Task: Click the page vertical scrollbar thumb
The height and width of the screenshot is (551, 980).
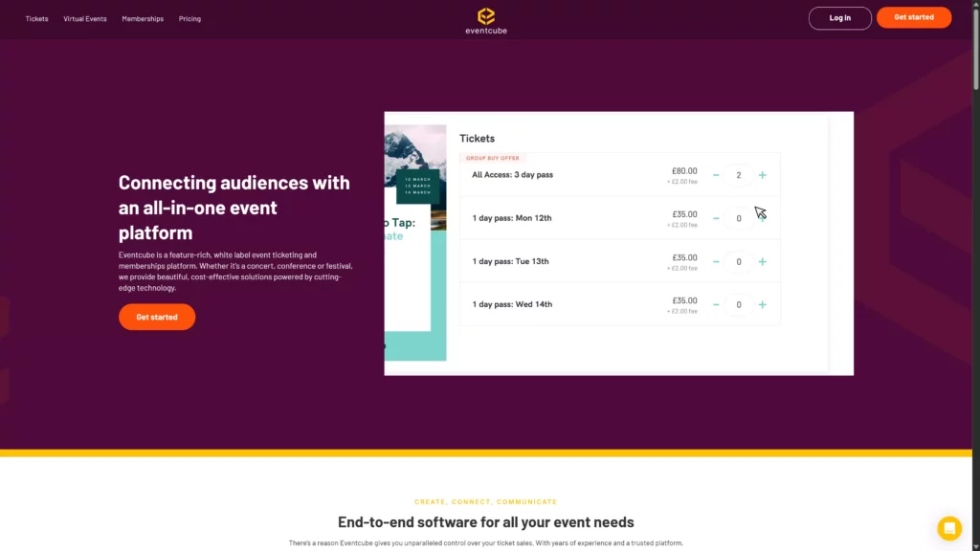Action: [x=975, y=49]
